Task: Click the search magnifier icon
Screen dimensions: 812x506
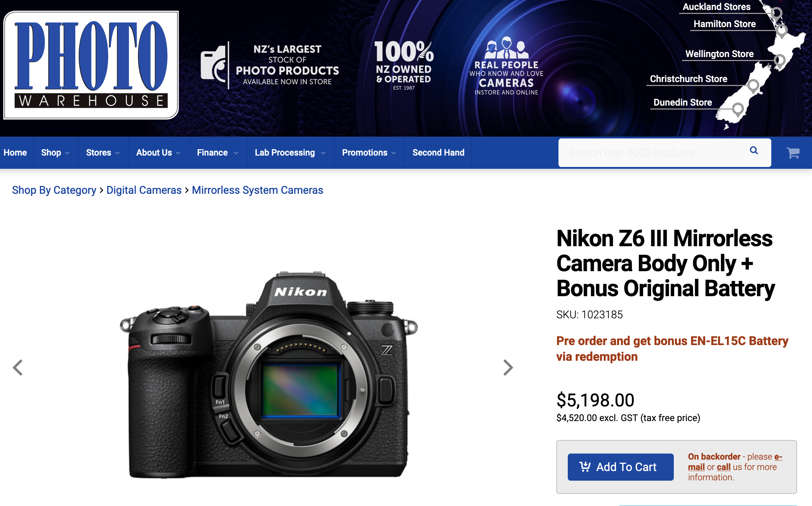Action: coord(754,151)
